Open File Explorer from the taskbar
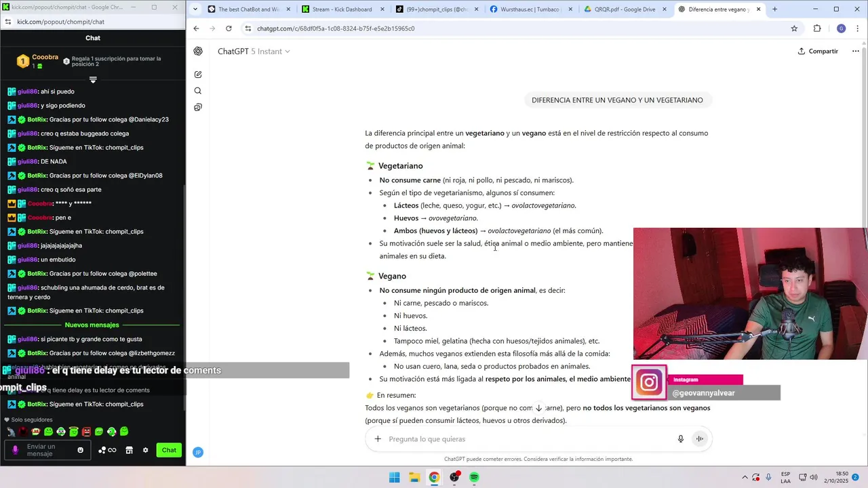Image resolution: width=868 pixels, height=488 pixels. click(x=414, y=477)
